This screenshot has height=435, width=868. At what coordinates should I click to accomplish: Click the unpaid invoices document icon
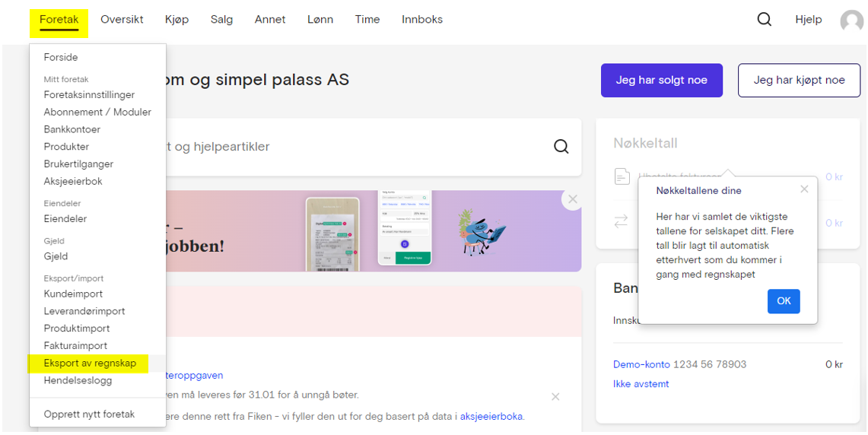coord(622,176)
